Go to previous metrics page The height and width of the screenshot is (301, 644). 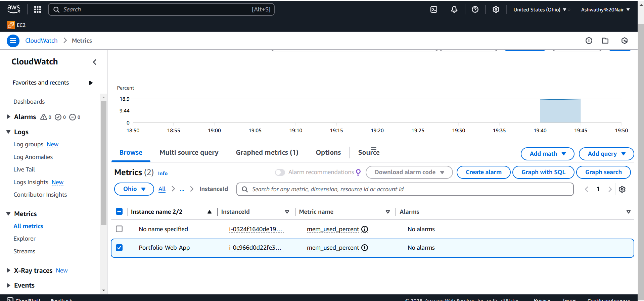[x=587, y=189]
